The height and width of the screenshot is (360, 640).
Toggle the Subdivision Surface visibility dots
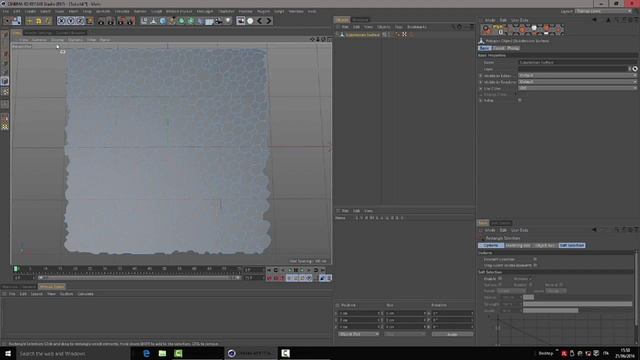(x=389, y=35)
